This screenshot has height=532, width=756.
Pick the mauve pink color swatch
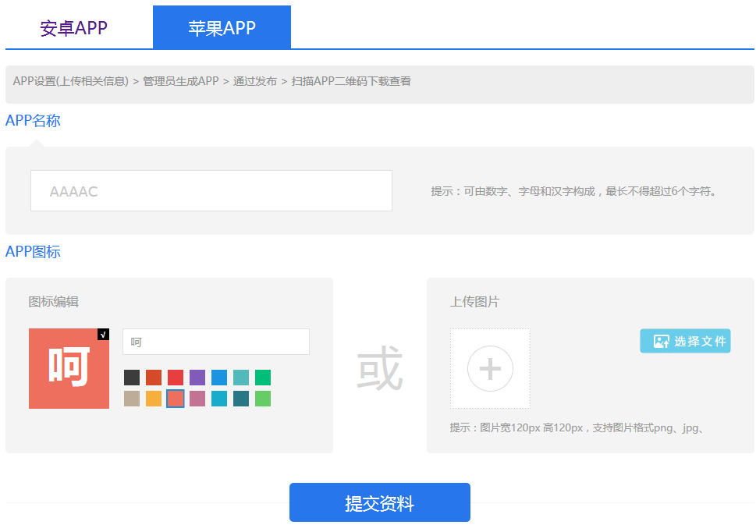tap(197, 399)
